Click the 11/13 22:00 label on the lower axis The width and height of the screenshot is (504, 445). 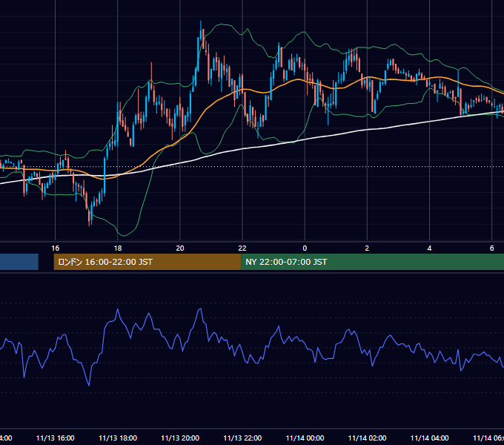click(242, 438)
